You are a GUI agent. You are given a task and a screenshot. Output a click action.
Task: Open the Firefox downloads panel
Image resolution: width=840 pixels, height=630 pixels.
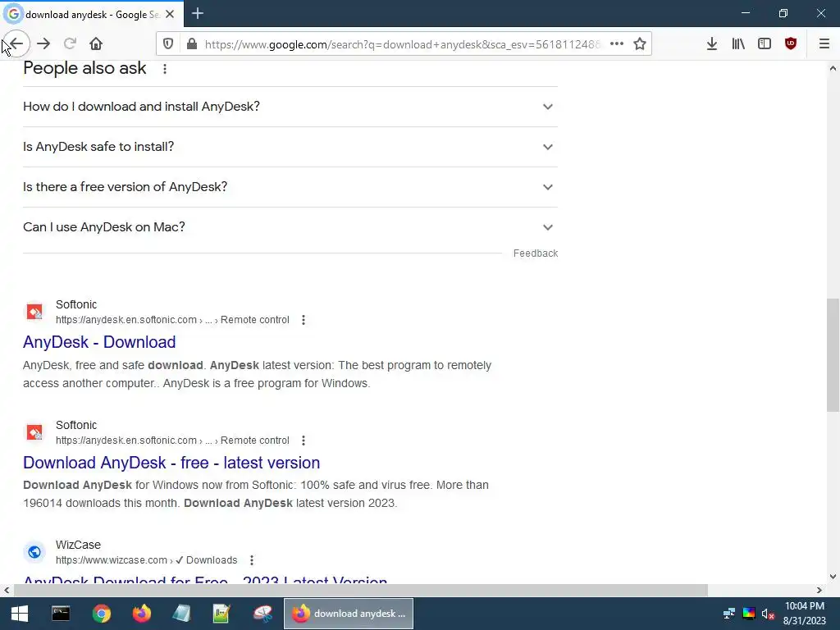pyautogui.click(x=712, y=44)
